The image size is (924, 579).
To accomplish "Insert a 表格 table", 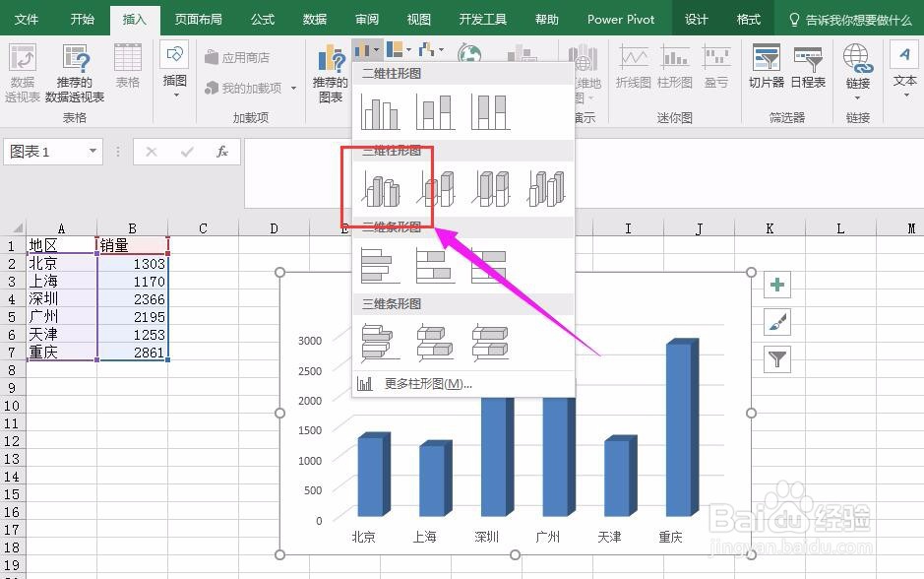I will tap(127, 66).
